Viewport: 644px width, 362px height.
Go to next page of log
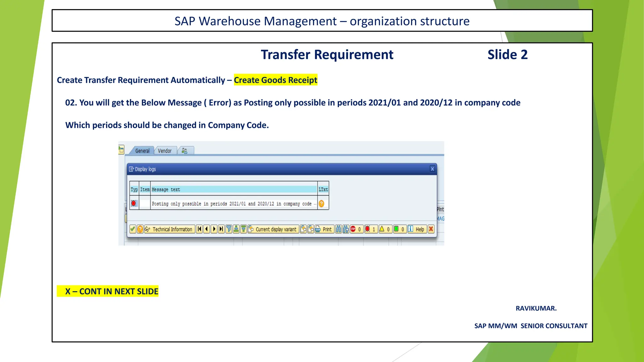pyautogui.click(x=214, y=229)
